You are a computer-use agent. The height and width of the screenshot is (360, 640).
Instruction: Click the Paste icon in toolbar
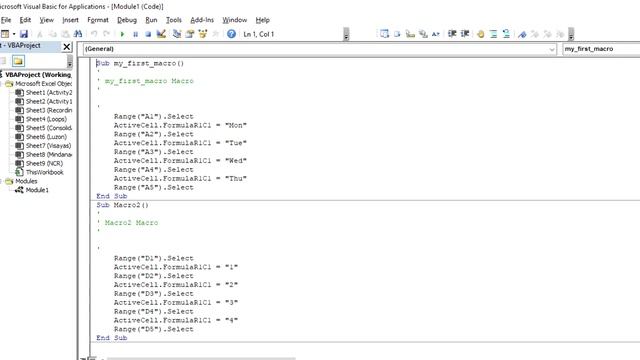coord(65,34)
